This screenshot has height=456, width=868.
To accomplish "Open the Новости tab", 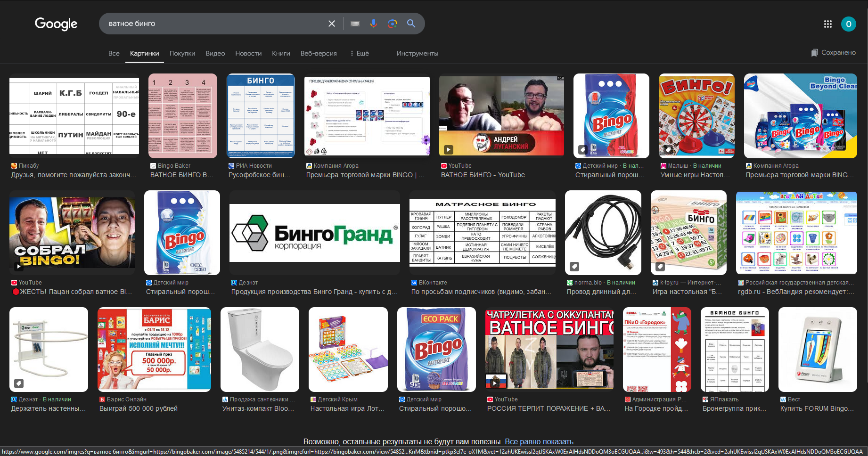I will tap(248, 53).
